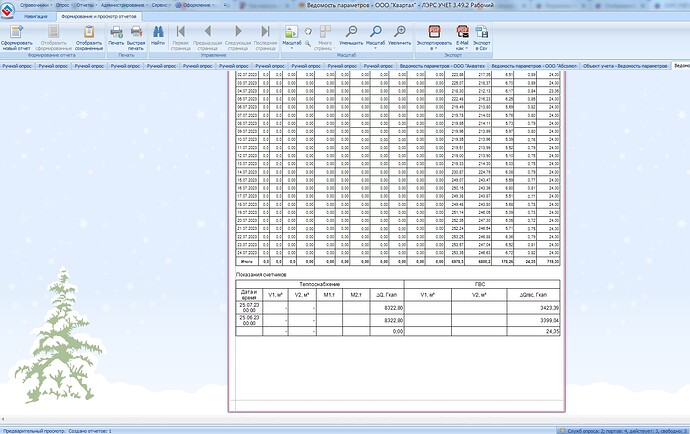Click Увеличить zoom in icon
Viewport: 690px width, 434px height.
tap(400, 31)
